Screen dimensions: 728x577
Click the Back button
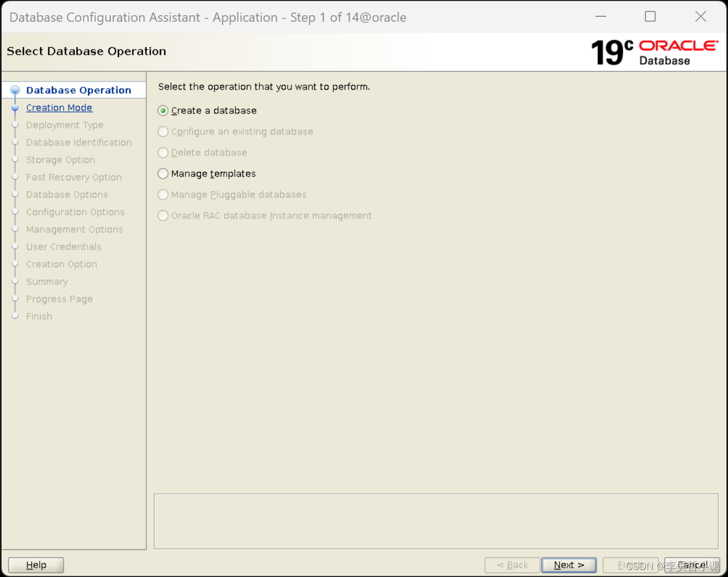coord(512,565)
